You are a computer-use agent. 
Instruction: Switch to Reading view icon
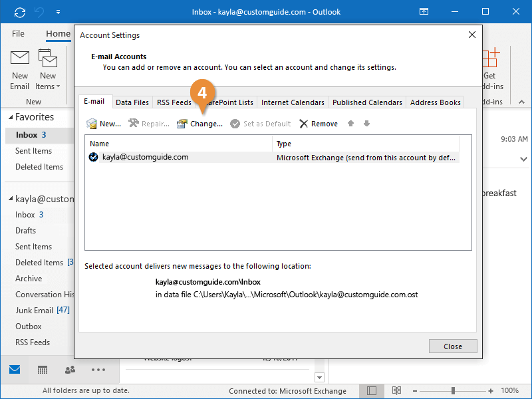[396, 391]
